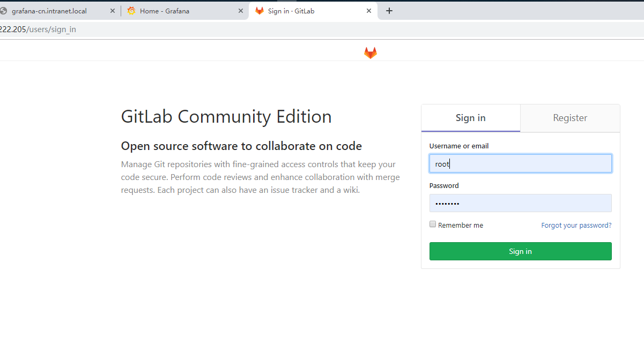Focus the Username or email field

click(x=520, y=164)
